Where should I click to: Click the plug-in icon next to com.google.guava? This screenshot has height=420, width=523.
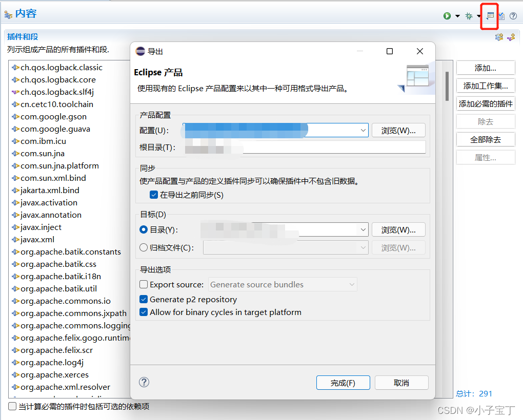pos(16,129)
